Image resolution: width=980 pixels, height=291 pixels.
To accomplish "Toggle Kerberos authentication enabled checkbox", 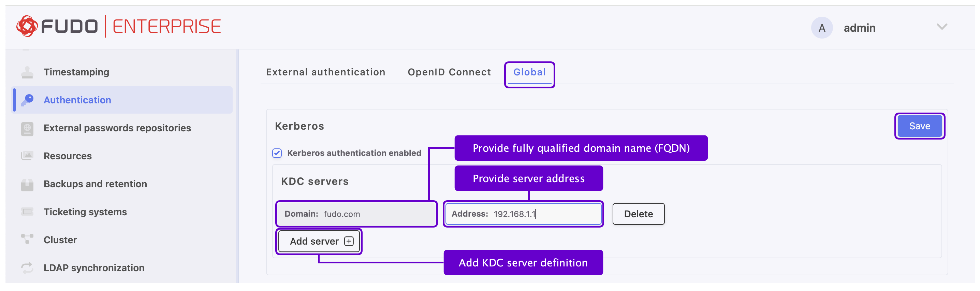I will click(x=277, y=153).
